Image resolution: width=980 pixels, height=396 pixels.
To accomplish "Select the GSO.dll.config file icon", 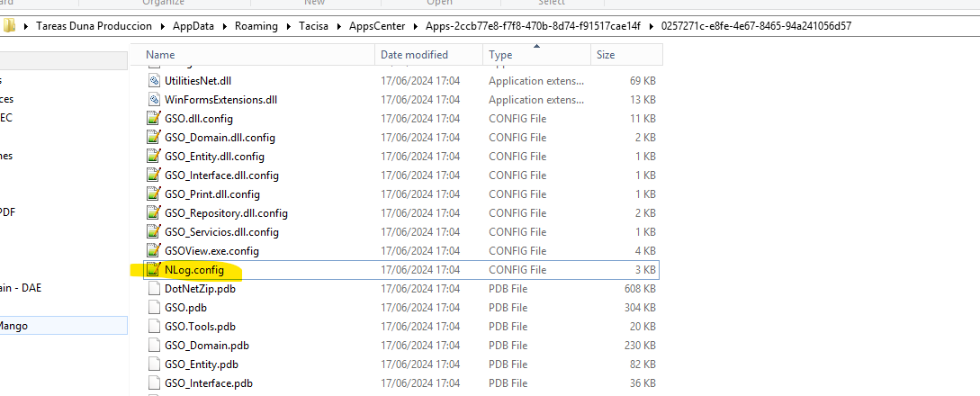I will [154, 118].
